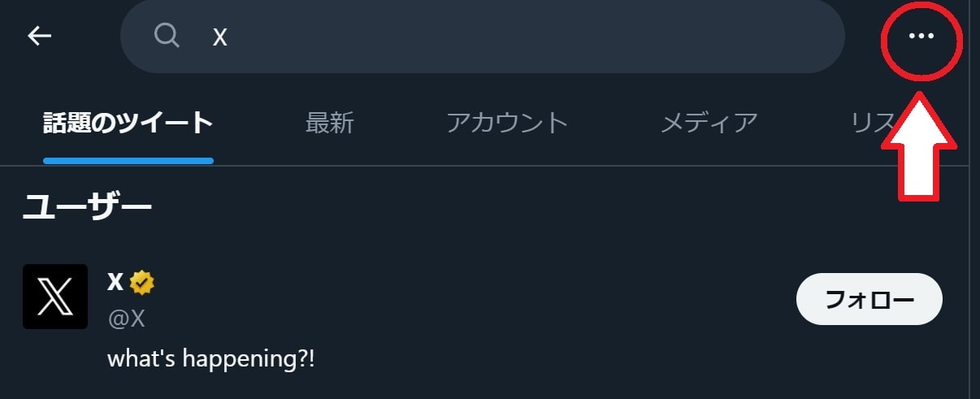980x399 pixels.
Task: Click blank search bar area right of "x"
Action: click(528, 37)
